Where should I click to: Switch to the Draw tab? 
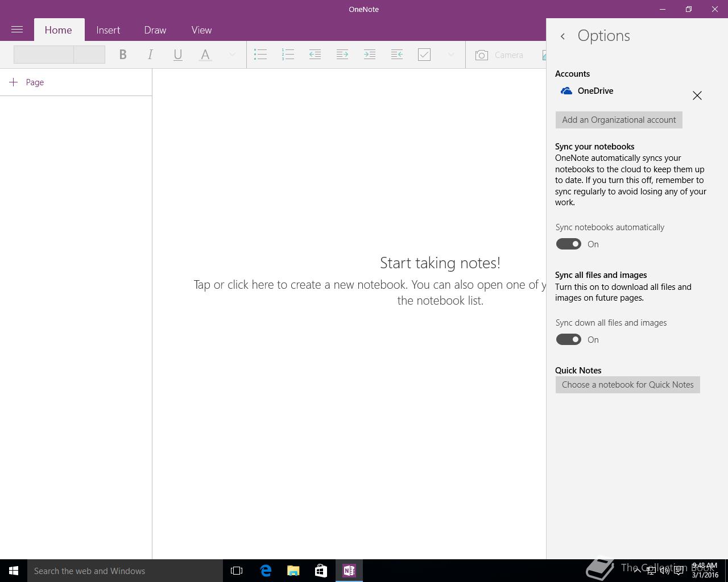coord(155,30)
